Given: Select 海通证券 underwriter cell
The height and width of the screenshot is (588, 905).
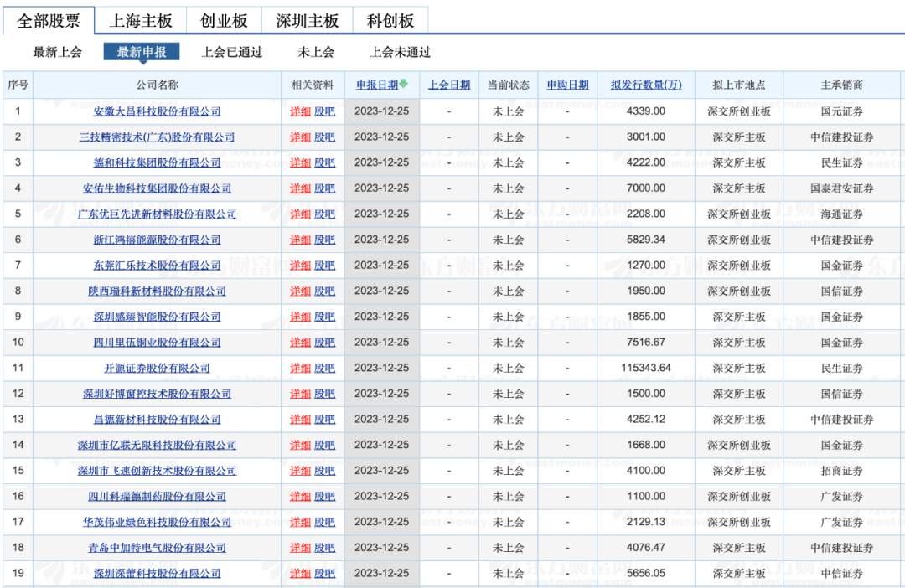Looking at the screenshot, I should [841, 214].
